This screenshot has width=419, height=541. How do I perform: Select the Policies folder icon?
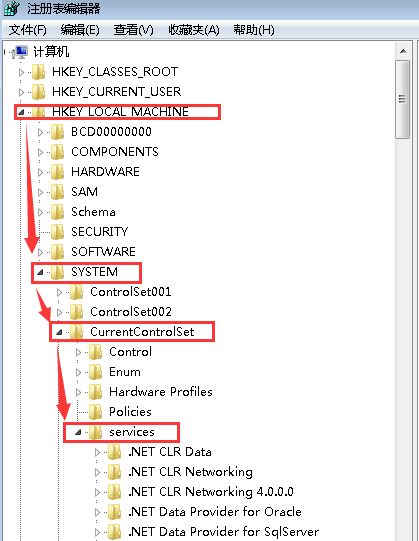point(96,412)
